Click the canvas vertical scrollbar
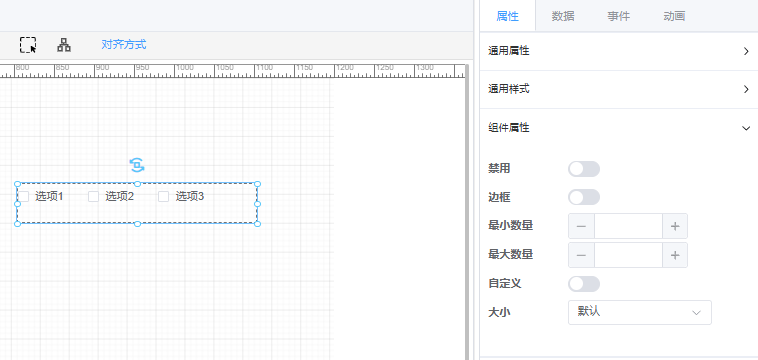 [467, 213]
